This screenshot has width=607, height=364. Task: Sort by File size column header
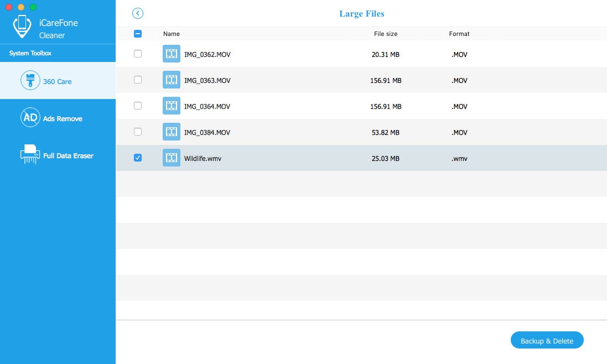coord(386,34)
